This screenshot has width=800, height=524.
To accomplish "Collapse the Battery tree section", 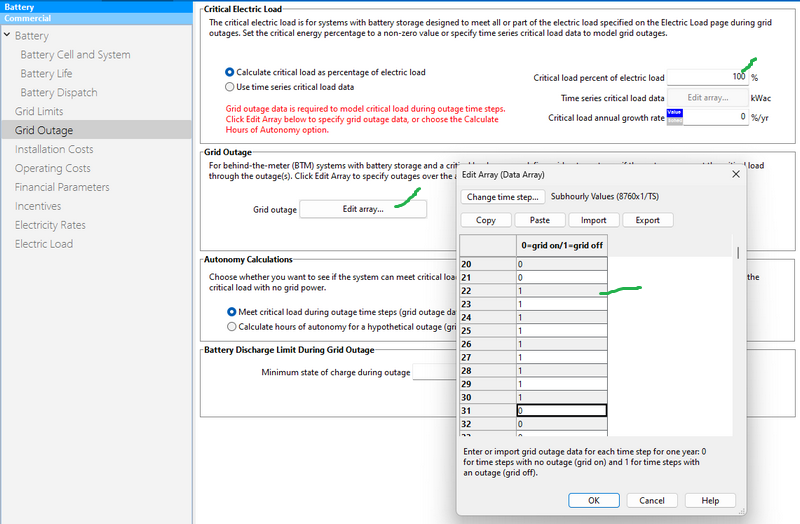I will click(7, 36).
